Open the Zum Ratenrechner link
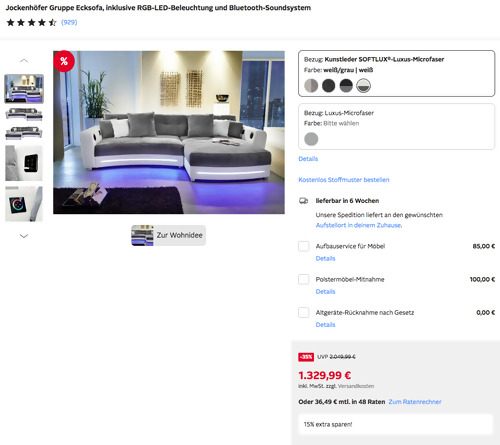 coord(415,402)
